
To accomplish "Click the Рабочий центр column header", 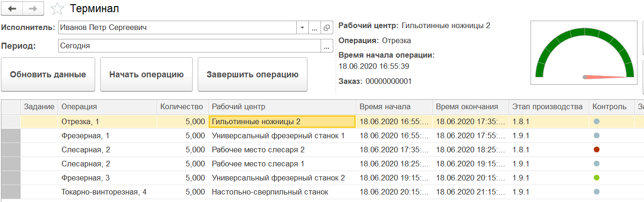I will (x=281, y=107).
